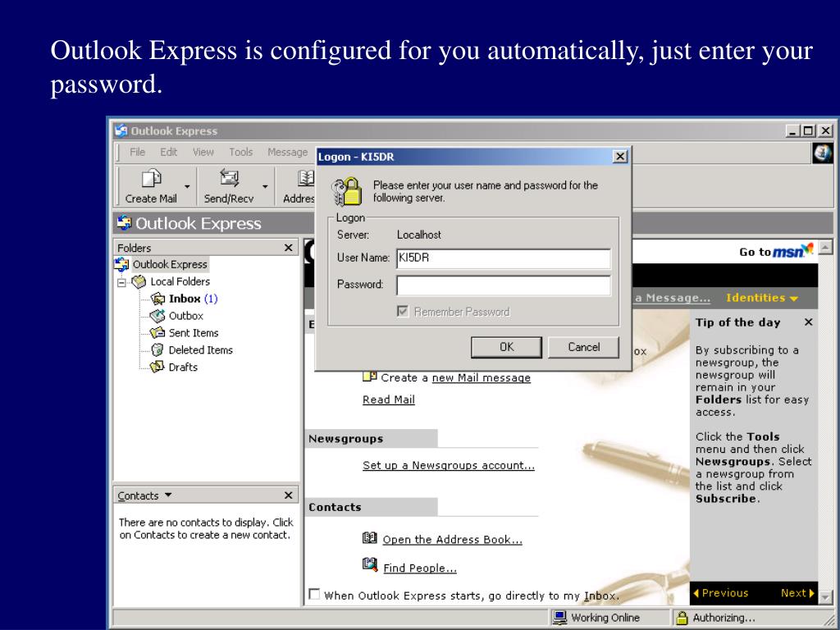Open the Tools menu
Screen dimensions: 840x630
(x=240, y=152)
